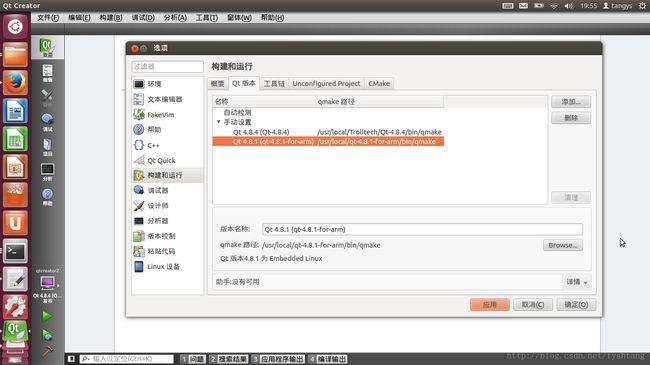Switch to the Qt 版本 tab
650x365 pixels.
point(244,83)
